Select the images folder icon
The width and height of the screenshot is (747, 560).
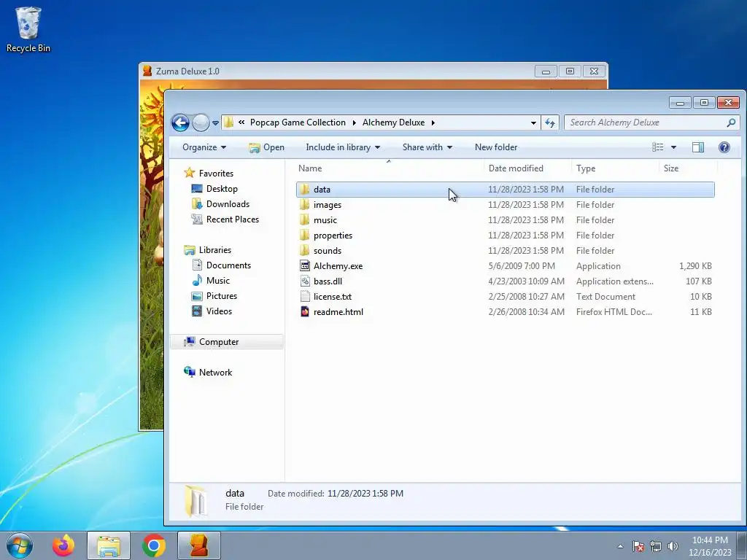pyautogui.click(x=305, y=205)
